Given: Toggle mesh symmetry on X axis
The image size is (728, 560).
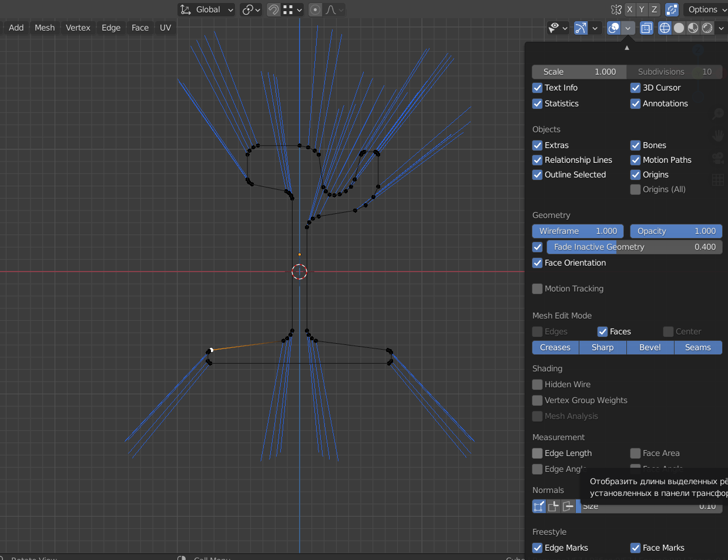Looking at the screenshot, I should (x=630, y=9).
